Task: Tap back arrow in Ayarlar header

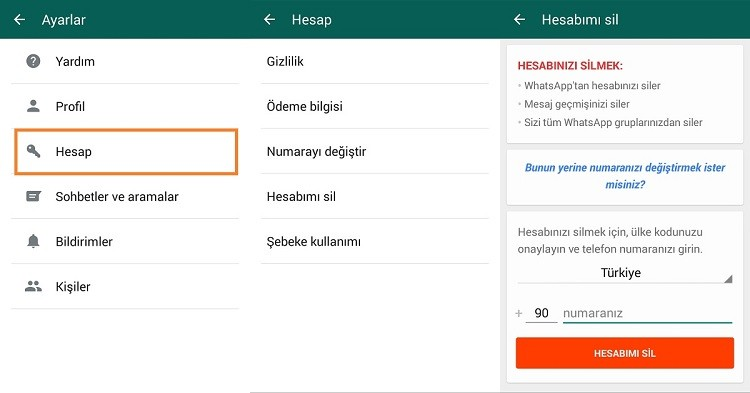Action: pyautogui.click(x=19, y=20)
